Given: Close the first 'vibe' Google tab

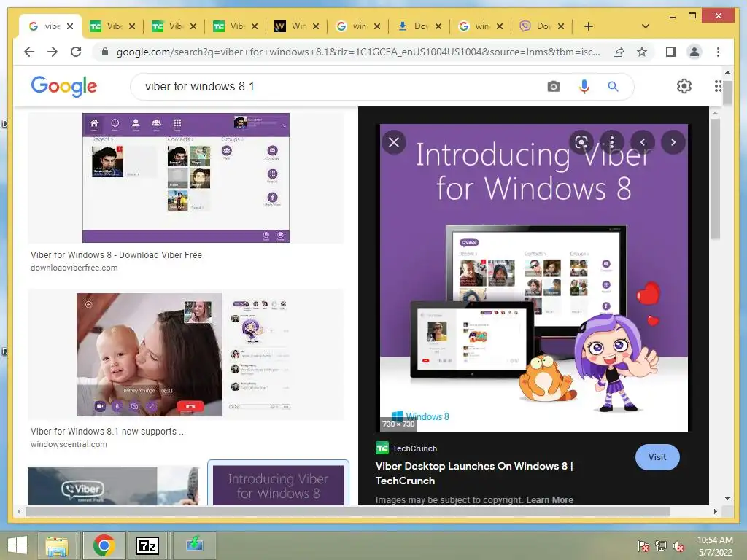Looking at the screenshot, I should (x=70, y=26).
